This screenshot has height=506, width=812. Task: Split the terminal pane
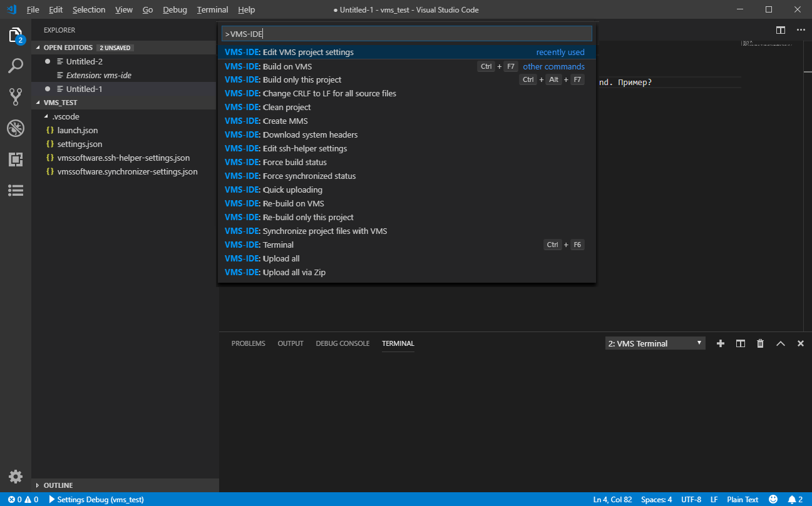(741, 343)
